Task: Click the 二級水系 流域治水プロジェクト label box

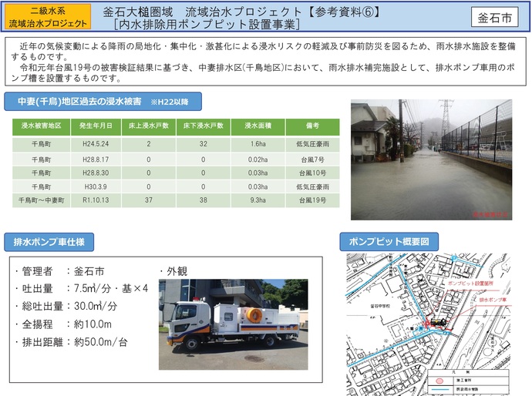Action: pyautogui.click(x=48, y=18)
